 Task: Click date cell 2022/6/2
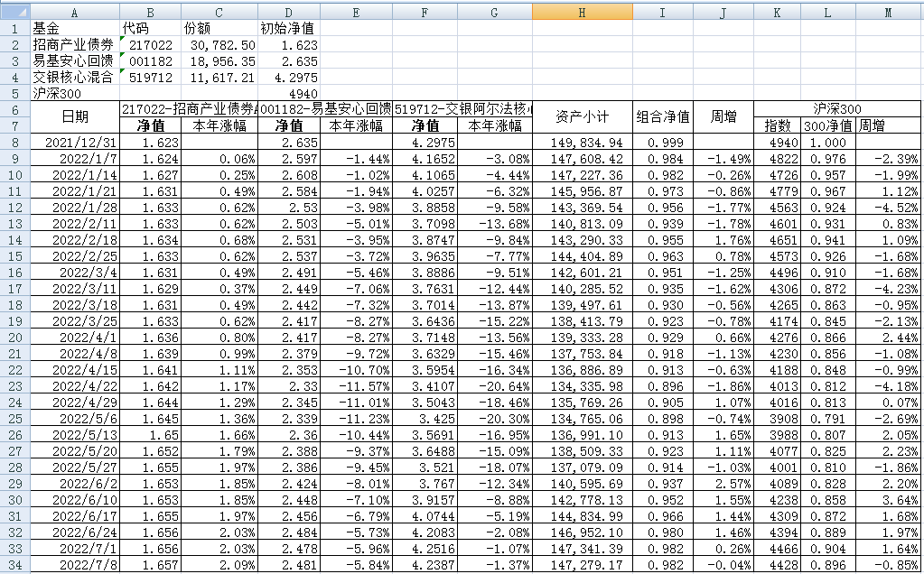tap(75, 484)
